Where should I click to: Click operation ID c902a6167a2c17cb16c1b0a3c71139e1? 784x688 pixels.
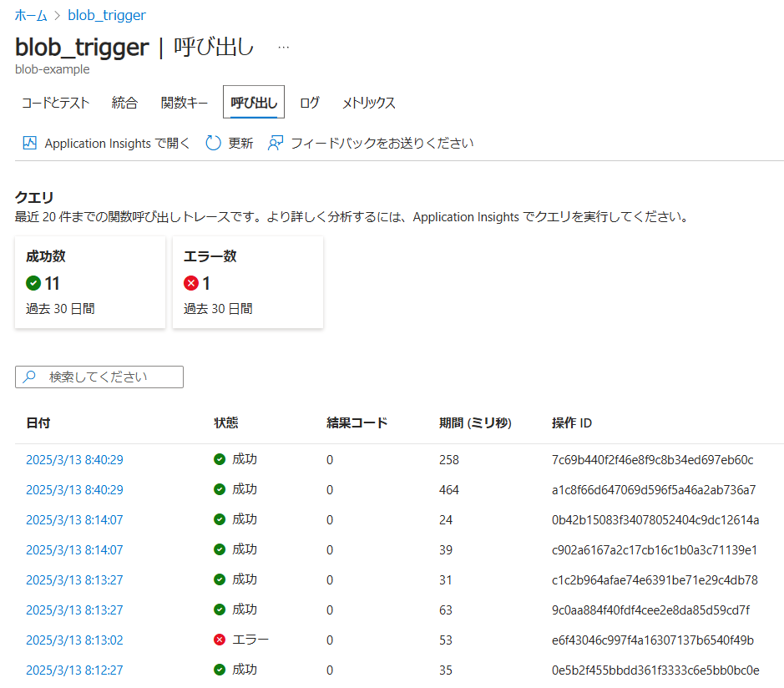pos(654,549)
